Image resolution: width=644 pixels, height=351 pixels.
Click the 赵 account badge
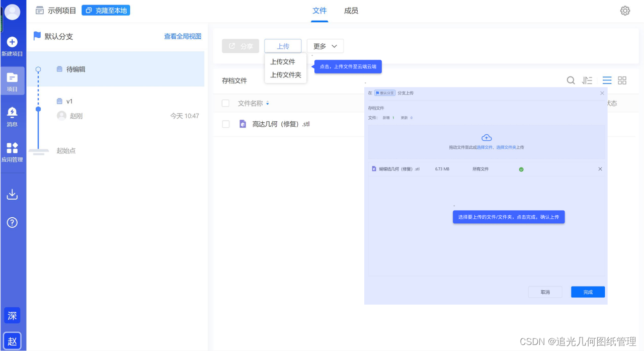(x=12, y=341)
